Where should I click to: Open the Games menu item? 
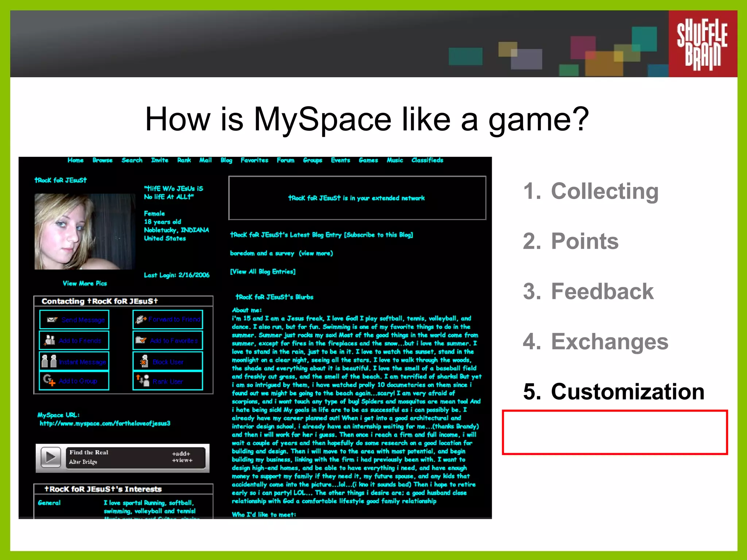[x=368, y=160]
